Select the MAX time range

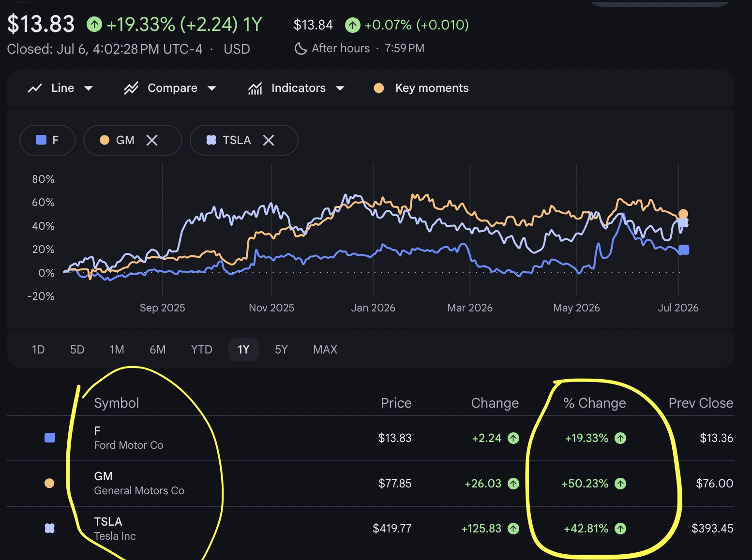(x=325, y=350)
